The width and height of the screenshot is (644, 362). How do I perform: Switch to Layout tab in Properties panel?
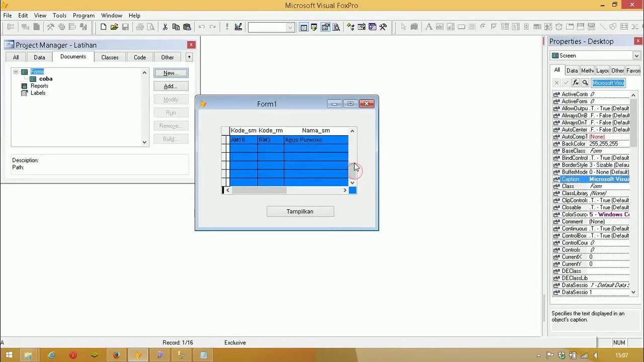(x=602, y=70)
